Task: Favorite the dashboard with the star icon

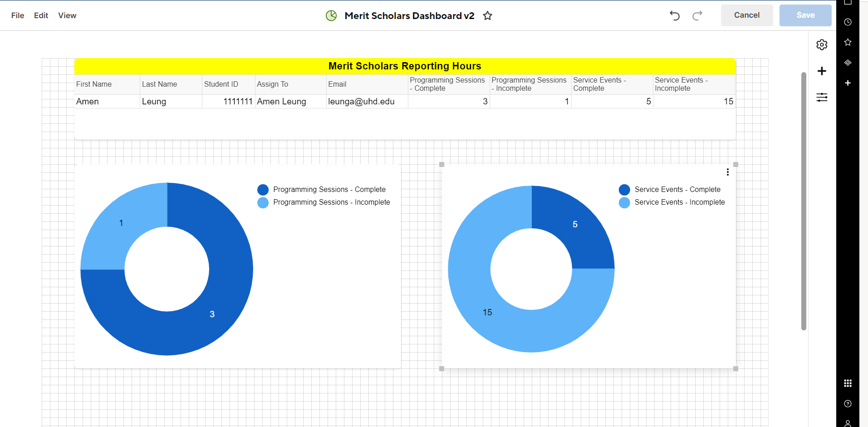Action: [x=487, y=16]
